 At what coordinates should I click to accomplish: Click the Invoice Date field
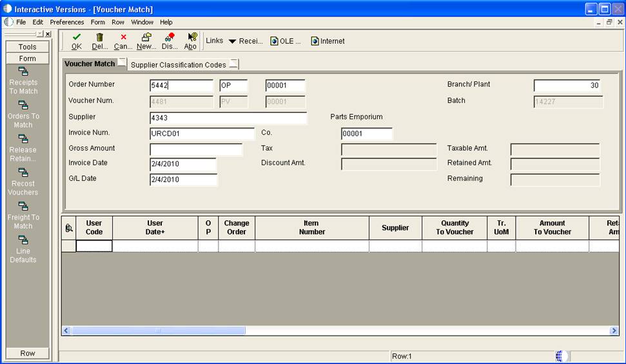183,164
